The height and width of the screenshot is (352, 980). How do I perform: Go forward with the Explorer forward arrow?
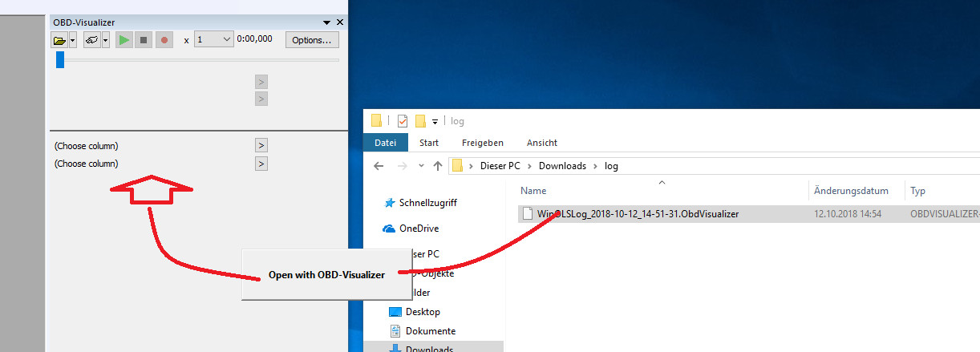(403, 166)
